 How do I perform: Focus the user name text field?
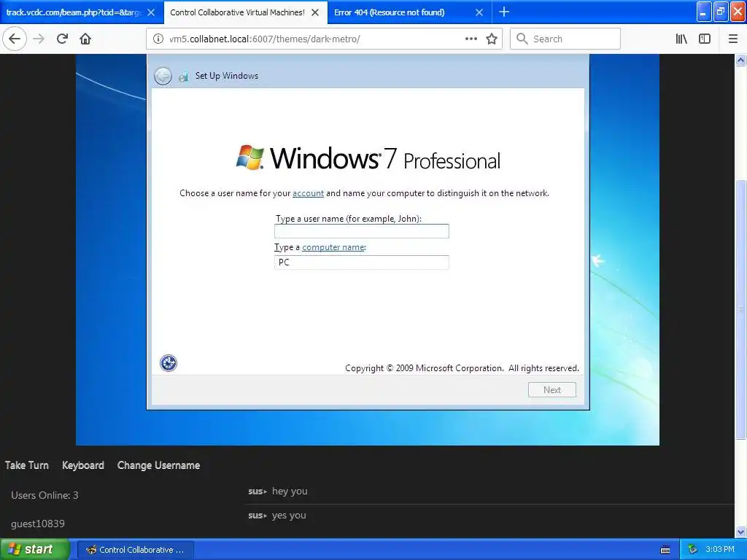(362, 231)
